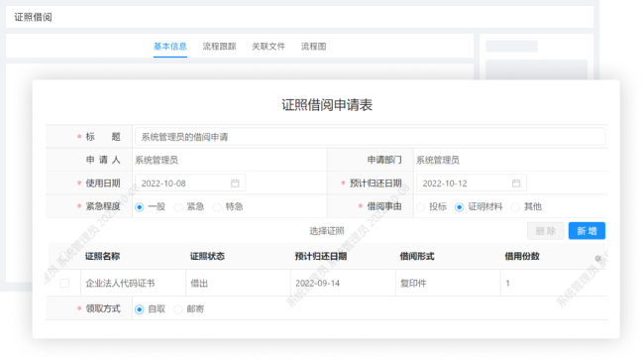Click the 选择证照 section label
This screenshot has height=363, width=644.
pyautogui.click(x=327, y=231)
